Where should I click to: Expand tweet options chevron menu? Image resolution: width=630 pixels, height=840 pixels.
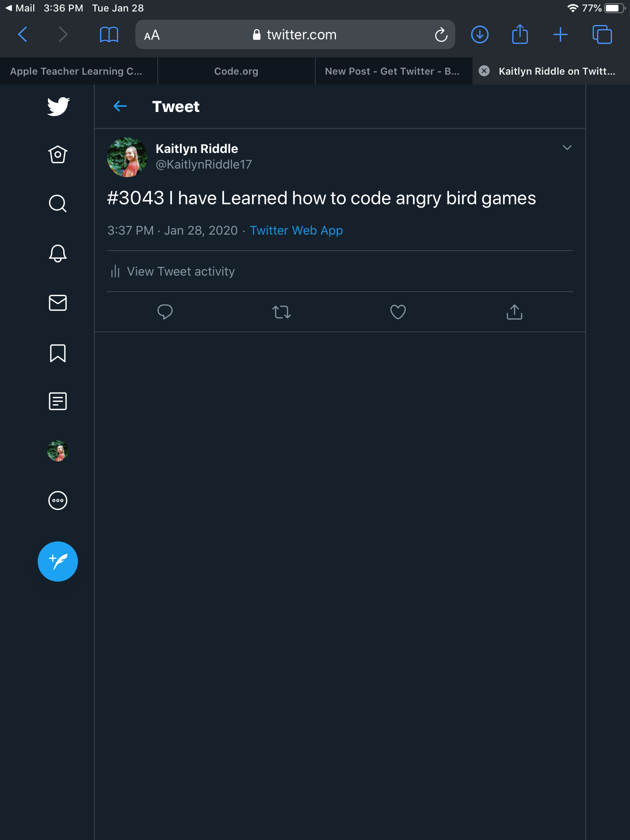(x=567, y=148)
